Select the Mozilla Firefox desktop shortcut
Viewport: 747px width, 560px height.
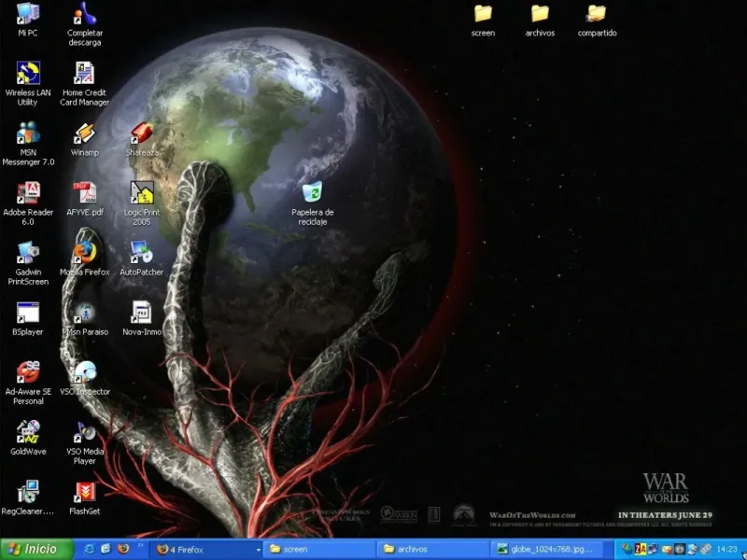pos(85,259)
